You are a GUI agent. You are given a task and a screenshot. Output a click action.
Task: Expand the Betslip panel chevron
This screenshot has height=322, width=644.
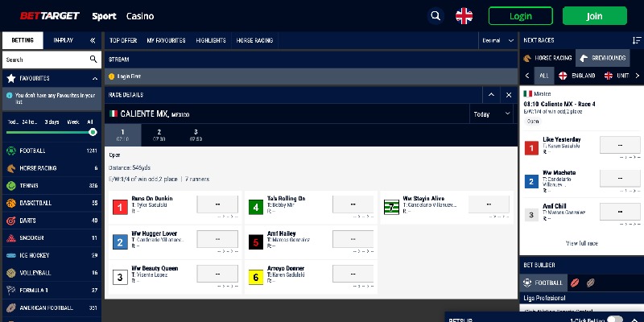634,320
